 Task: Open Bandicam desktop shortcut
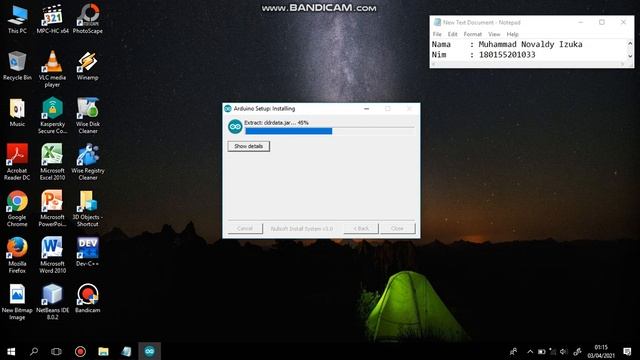coord(87,298)
